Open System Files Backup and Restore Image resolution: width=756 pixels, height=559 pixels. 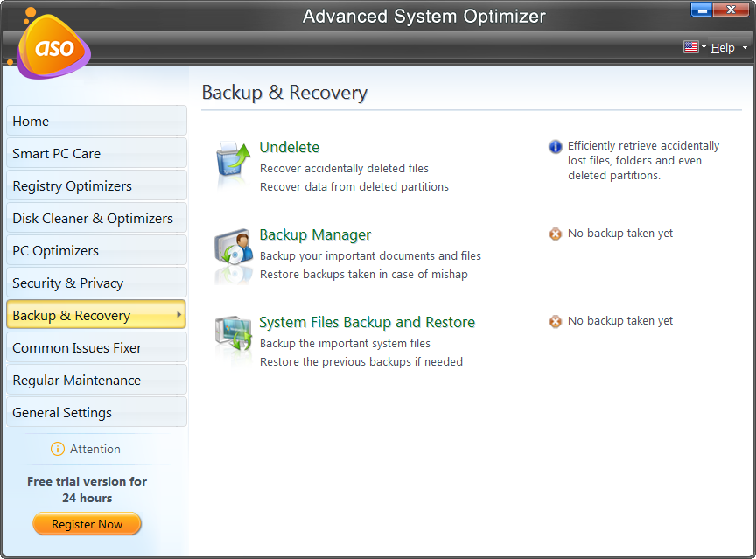(x=367, y=322)
